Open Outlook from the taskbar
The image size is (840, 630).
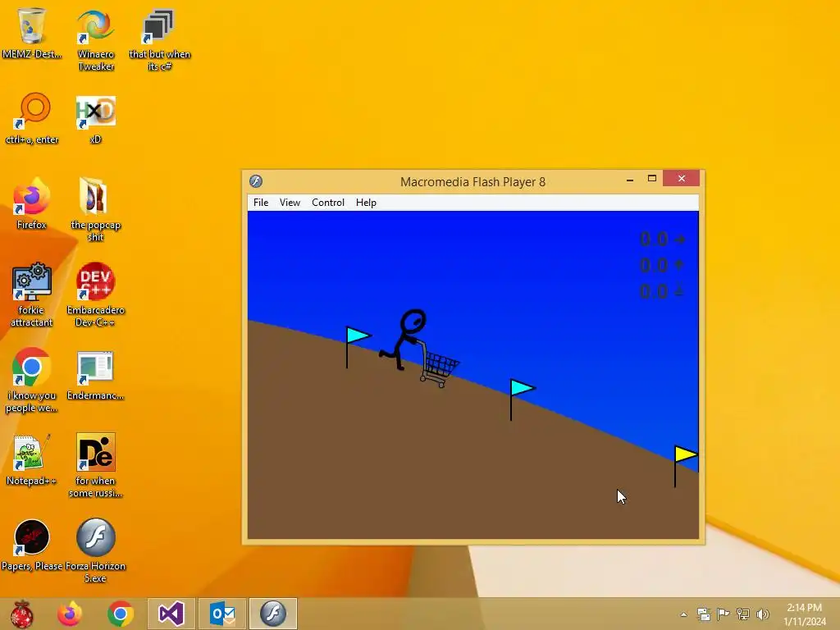pyautogui.click(x=222, y=614)
